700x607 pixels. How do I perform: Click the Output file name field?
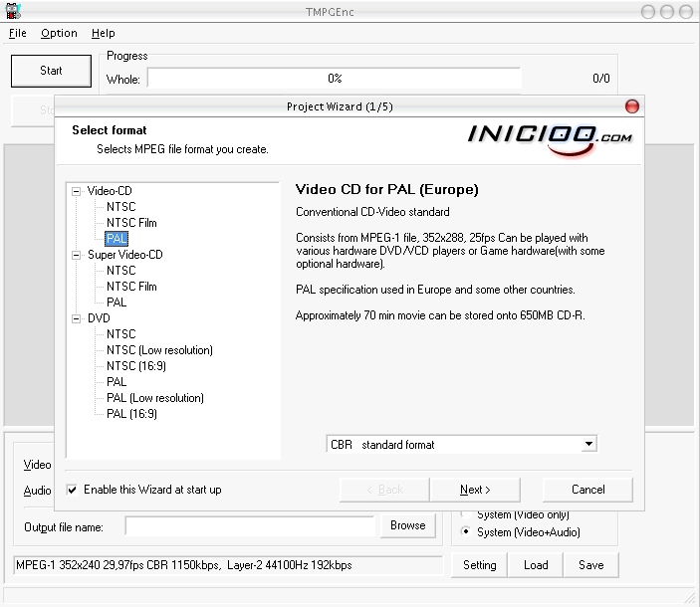tap(250, 526)
